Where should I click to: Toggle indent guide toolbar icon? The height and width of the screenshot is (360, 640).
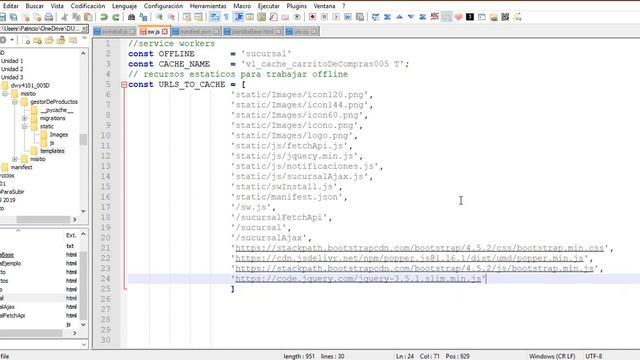[x=238, y=17]
